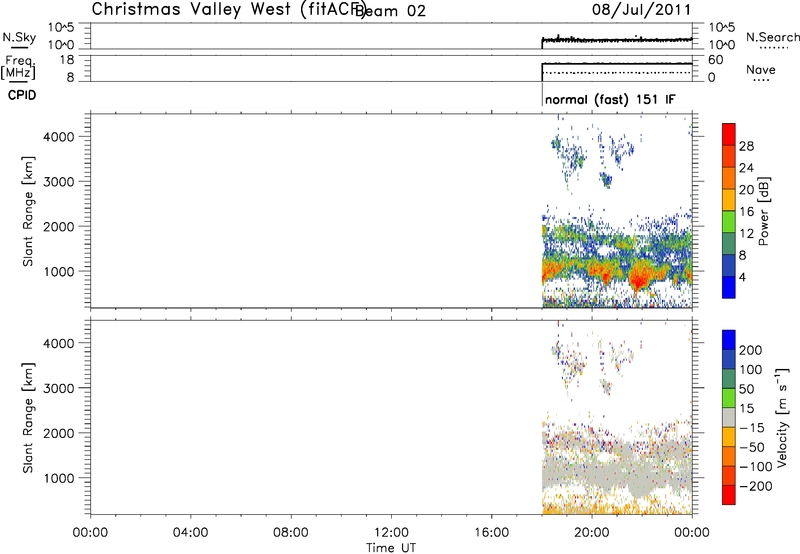Viewport: 800px width, 554px height.
Task: Click the 'Time UT' x-axis label
Action: coord(391,548)
